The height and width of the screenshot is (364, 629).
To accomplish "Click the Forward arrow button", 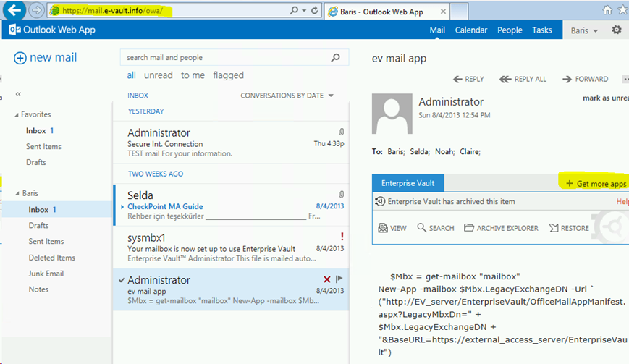I will tap(586, 79).
